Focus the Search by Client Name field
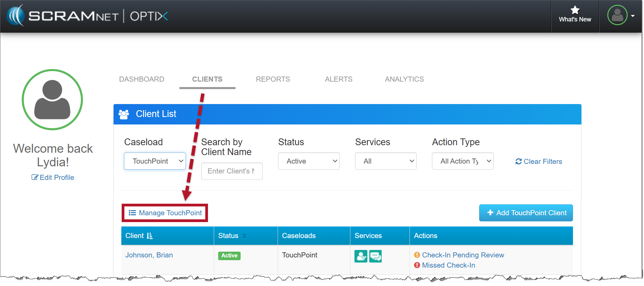This screenshot has height=286, width=644. pos(232,171)
